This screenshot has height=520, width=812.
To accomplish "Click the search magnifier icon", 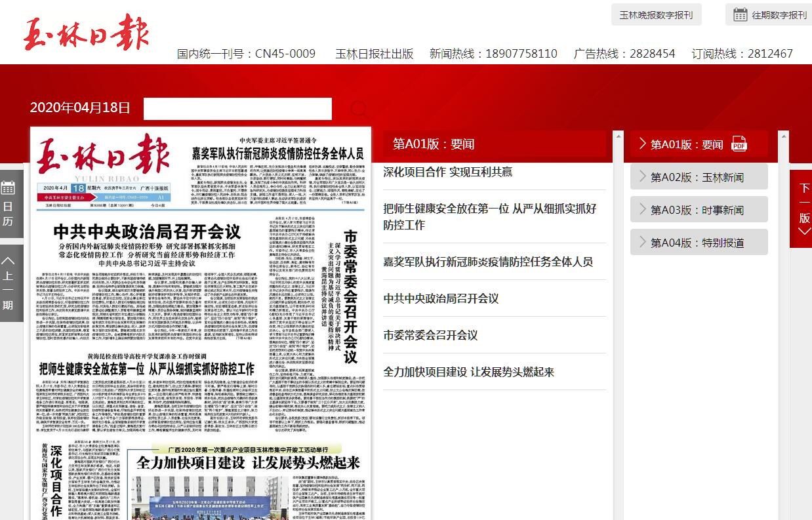I will click(358, 109).
